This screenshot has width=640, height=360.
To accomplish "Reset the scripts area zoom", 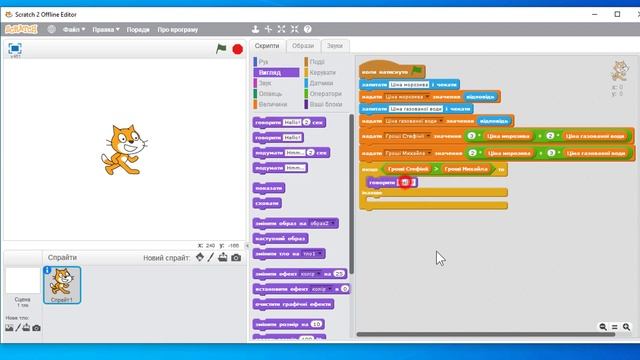I will 615,327.
